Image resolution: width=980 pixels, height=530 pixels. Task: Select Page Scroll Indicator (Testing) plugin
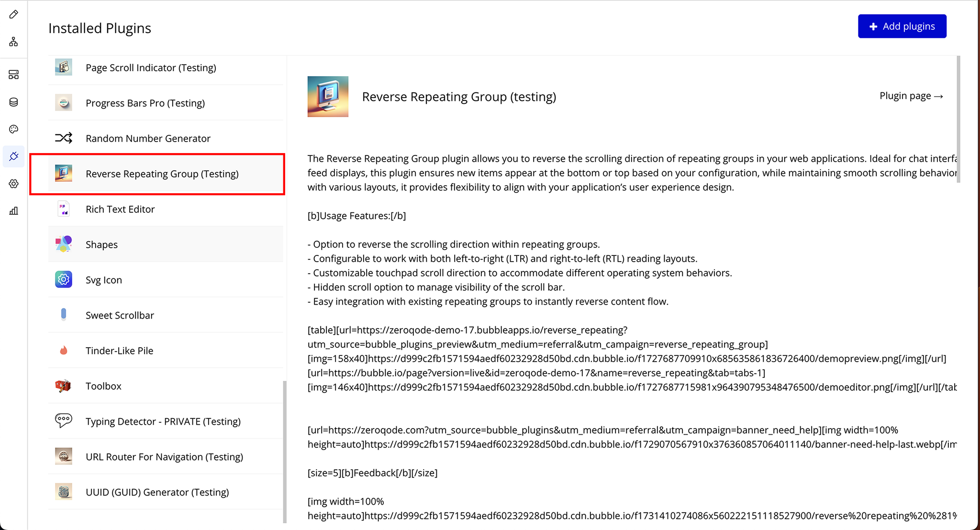151,68
